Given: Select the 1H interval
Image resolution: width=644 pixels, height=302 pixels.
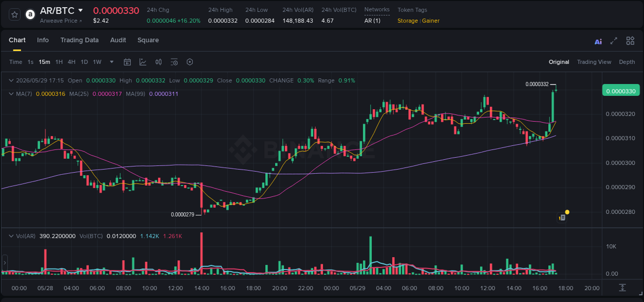Looking at the screenshot, I should [x=59, y=62].
